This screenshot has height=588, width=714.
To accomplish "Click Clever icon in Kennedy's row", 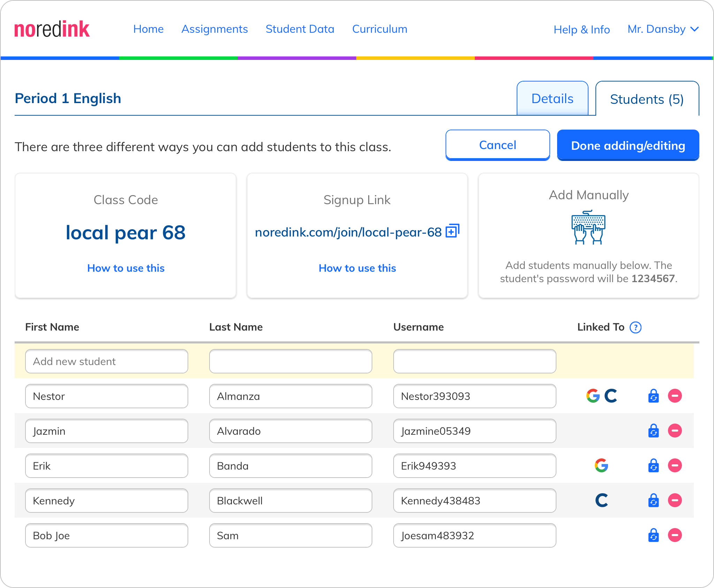I will [x=601, y=501].
